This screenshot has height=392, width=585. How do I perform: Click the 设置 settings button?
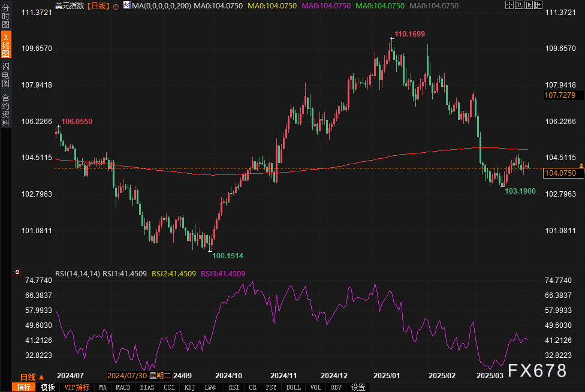358,387
